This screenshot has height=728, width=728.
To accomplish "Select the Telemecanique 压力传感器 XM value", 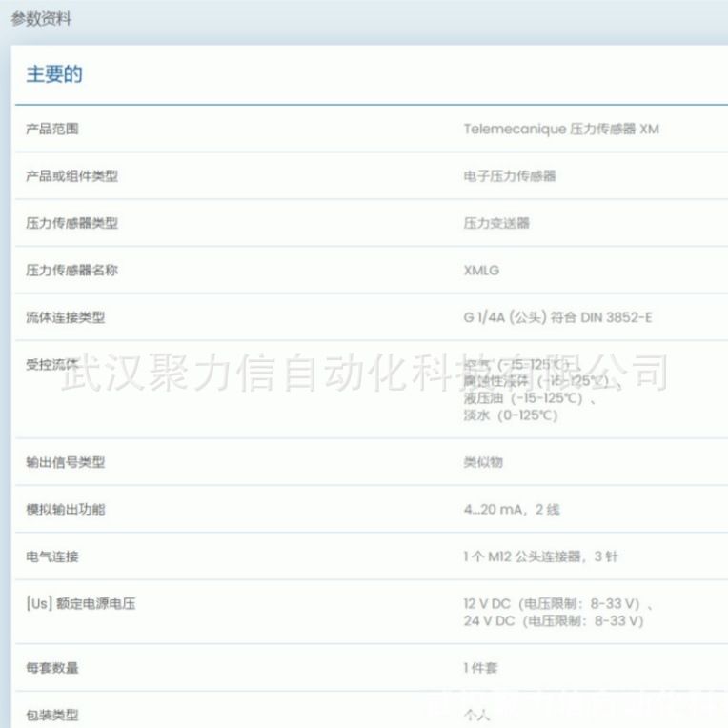I will tap(560, 129).
